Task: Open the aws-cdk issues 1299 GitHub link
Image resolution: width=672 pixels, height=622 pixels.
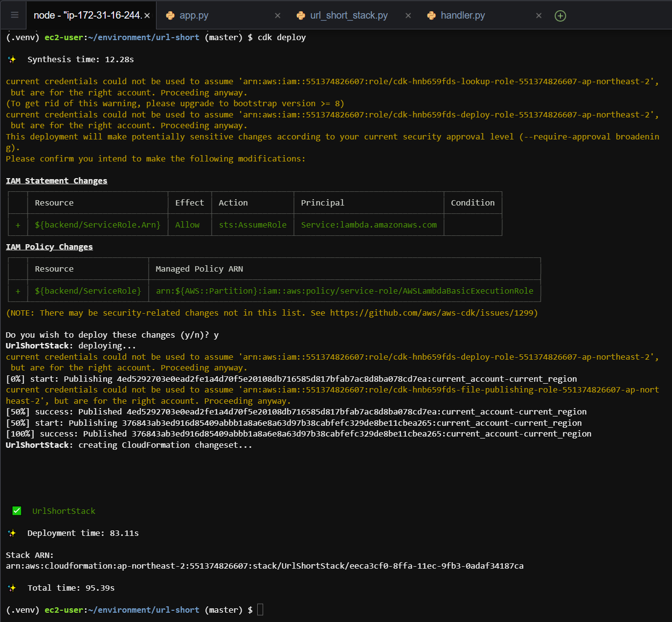Action: pyautogui.click(x=431, y=313)
